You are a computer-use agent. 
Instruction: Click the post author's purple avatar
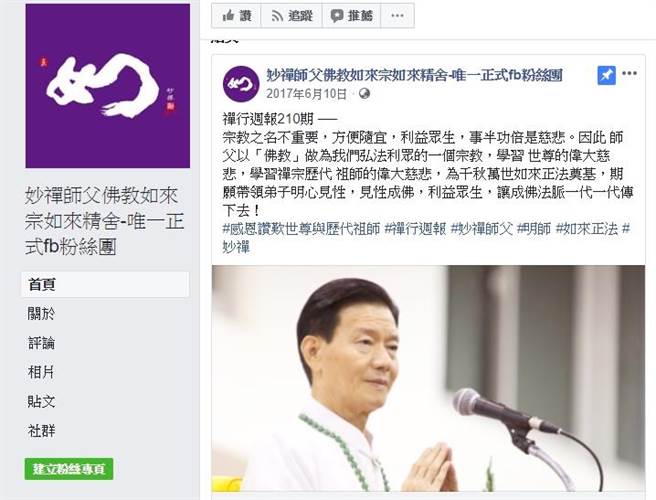click(x=241, y=84)
